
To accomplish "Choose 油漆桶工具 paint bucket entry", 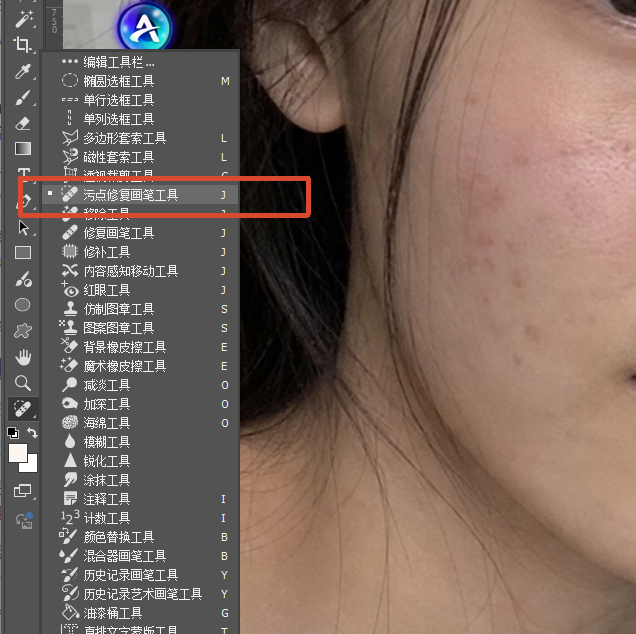I will click(141, 613).
